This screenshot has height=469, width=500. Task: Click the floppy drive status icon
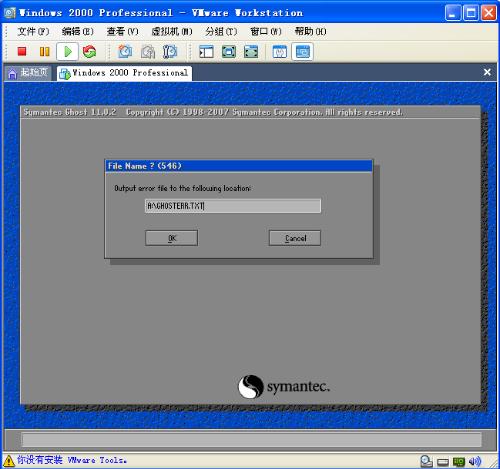(443, 462)
